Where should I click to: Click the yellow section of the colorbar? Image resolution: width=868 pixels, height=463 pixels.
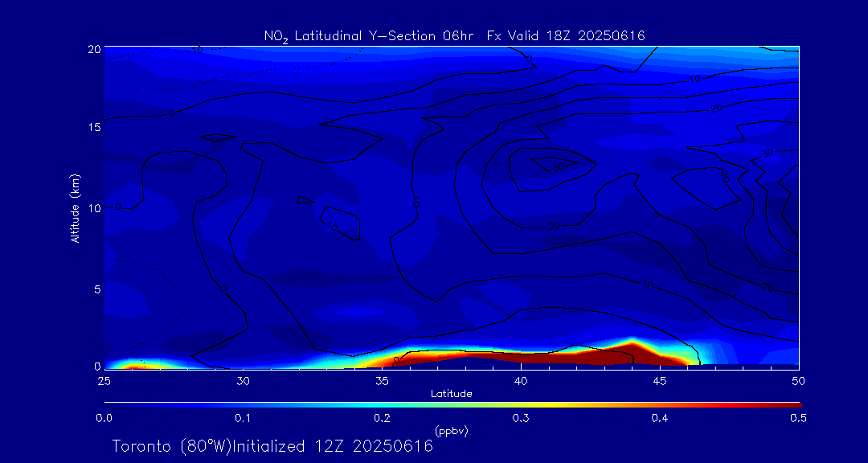click(548, 405)
